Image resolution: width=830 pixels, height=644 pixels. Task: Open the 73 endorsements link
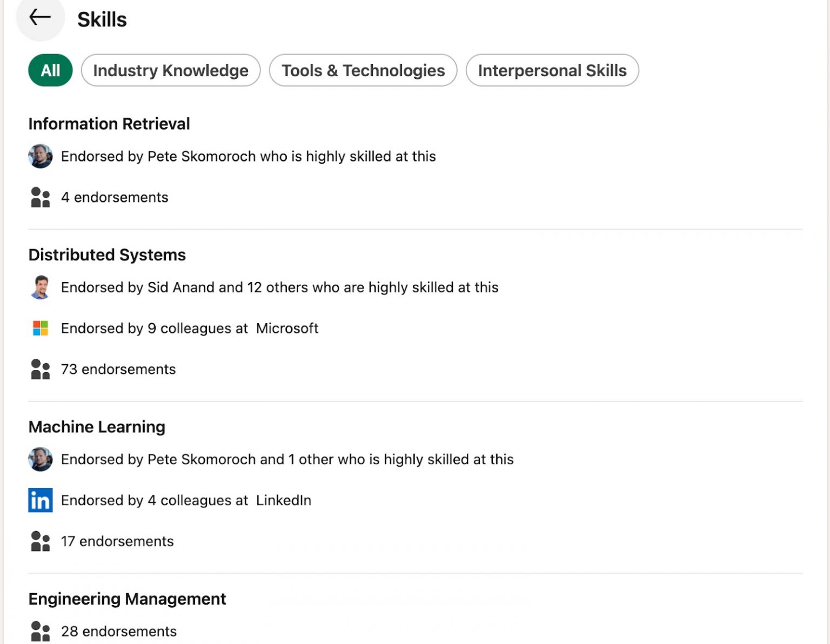pos(118,369)
